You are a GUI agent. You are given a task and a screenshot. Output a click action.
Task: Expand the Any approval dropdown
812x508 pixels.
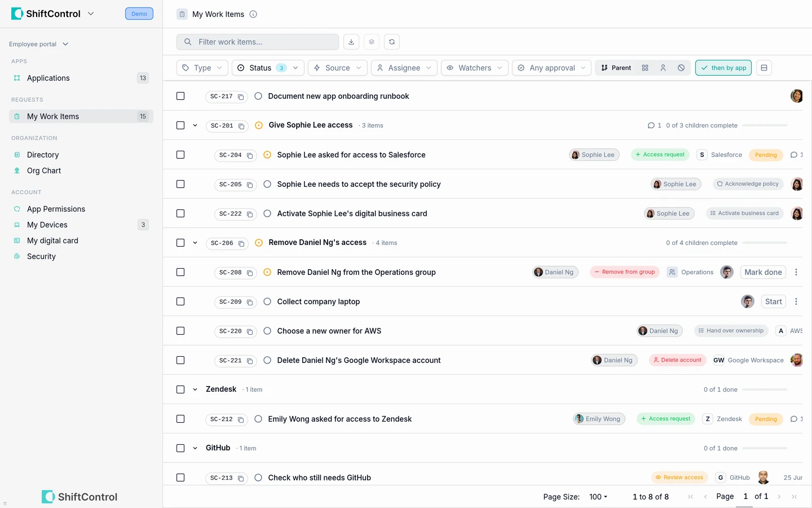pyautogui.click(x=552, y=68)
